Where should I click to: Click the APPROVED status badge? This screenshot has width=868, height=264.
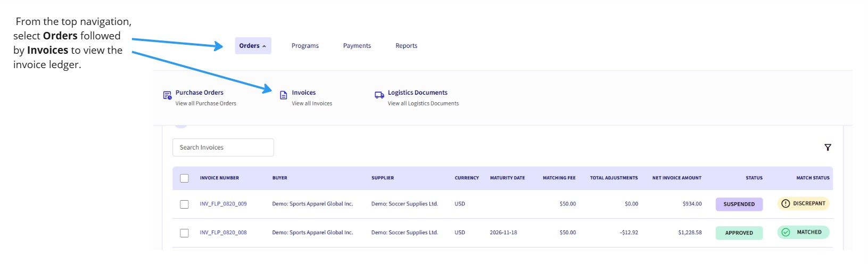[x=739, y=233]
